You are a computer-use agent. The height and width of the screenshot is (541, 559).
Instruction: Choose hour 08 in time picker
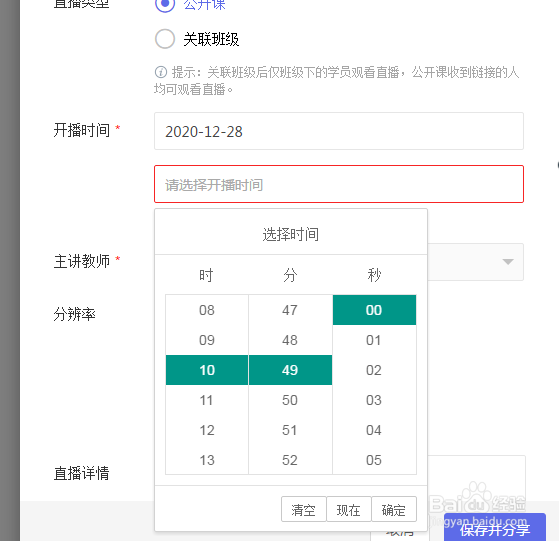[207, 310]
